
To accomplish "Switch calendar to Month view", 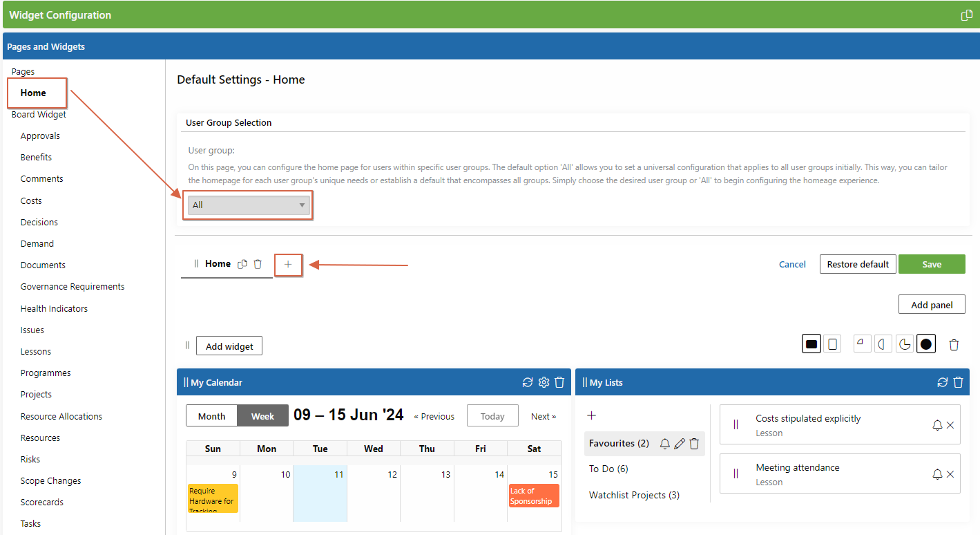I will [x=211, y=415].
